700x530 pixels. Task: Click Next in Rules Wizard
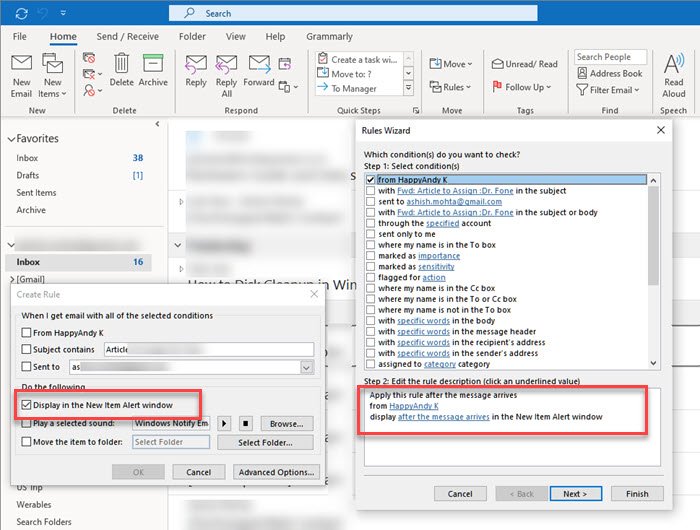pyautogui.click(x=575, y=494)
